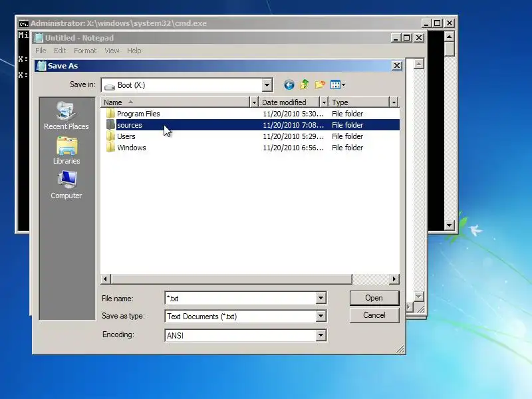532x399 pixels.
Task: Sort by the Type column header
Action: [x=359, y=102]
